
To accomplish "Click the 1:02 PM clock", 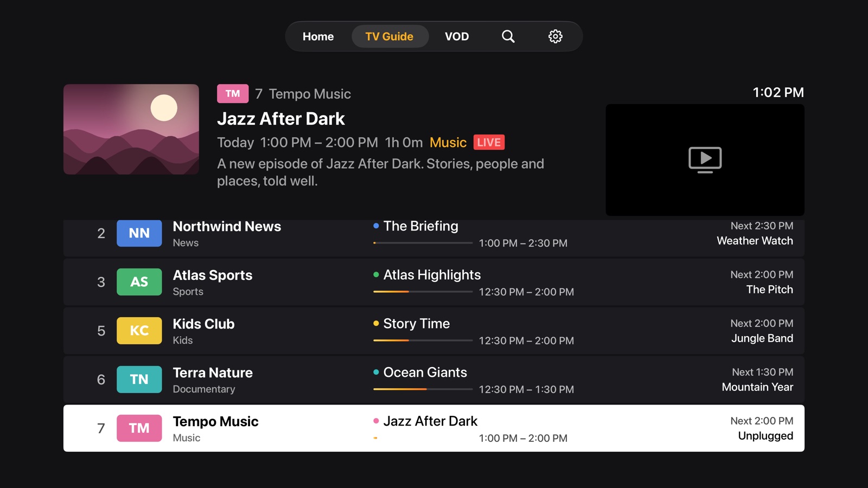I will click(x=778, y=93).
